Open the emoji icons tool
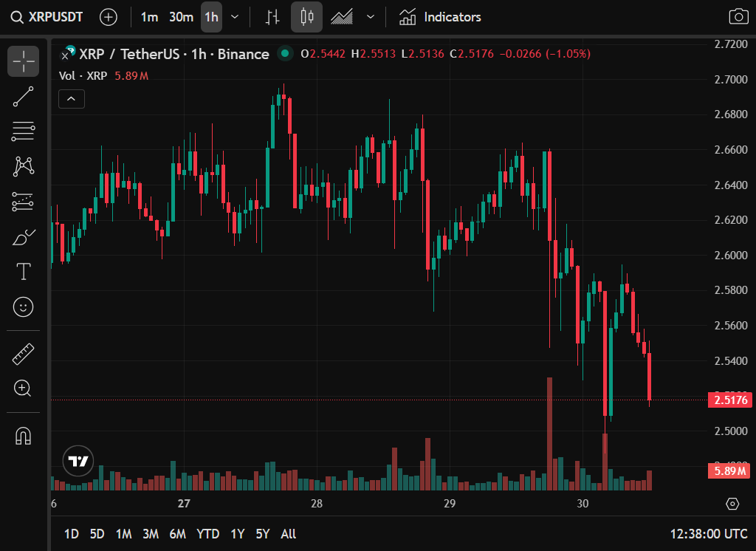 (x=23, y=307)
